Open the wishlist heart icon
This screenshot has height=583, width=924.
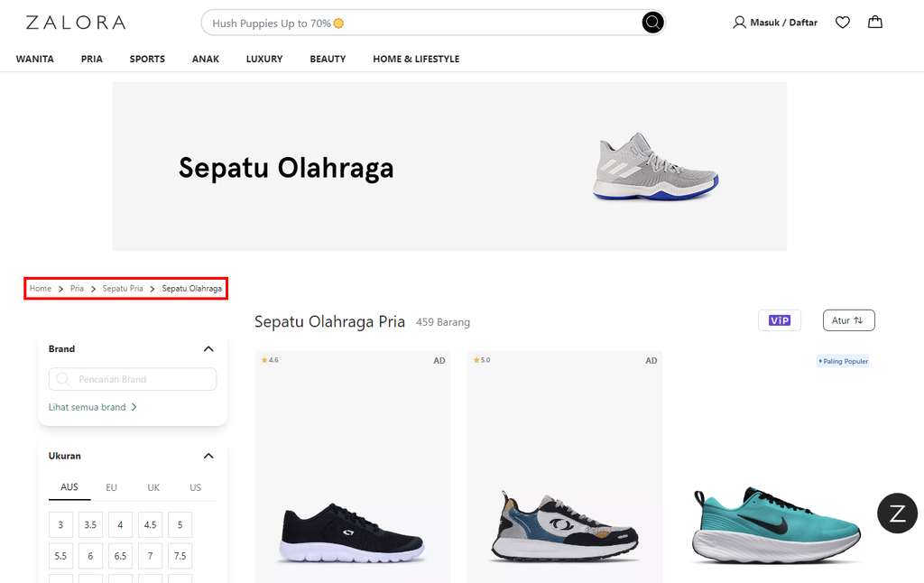tap(842, 22)
